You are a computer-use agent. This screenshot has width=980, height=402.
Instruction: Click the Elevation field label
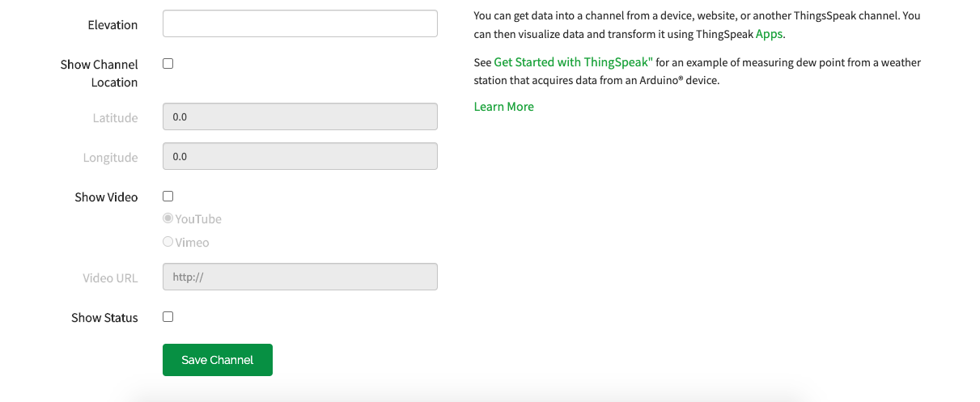tap(112, 25)
